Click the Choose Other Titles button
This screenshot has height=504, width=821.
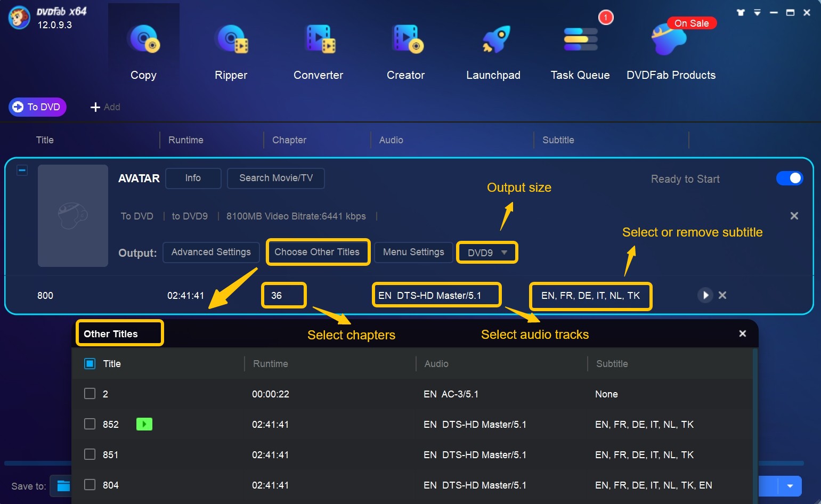click(x=317, y=252)
